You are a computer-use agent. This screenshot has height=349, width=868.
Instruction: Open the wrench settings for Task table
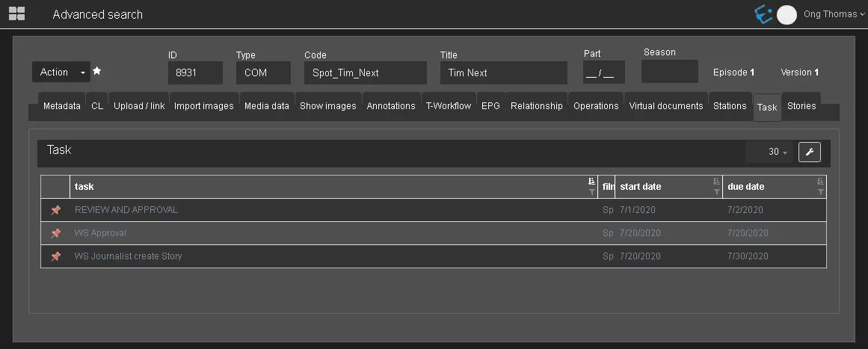809,152
